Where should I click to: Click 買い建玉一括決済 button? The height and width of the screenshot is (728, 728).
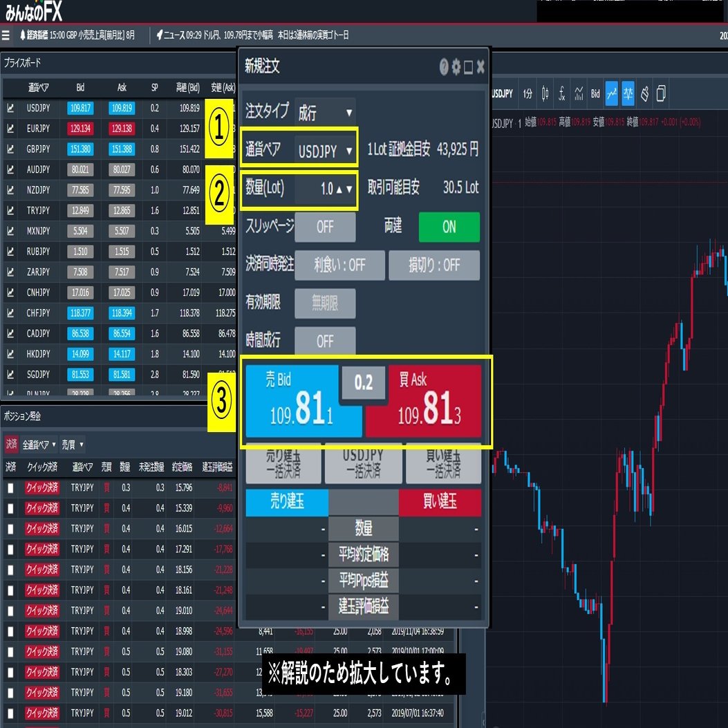coord(443,464)
